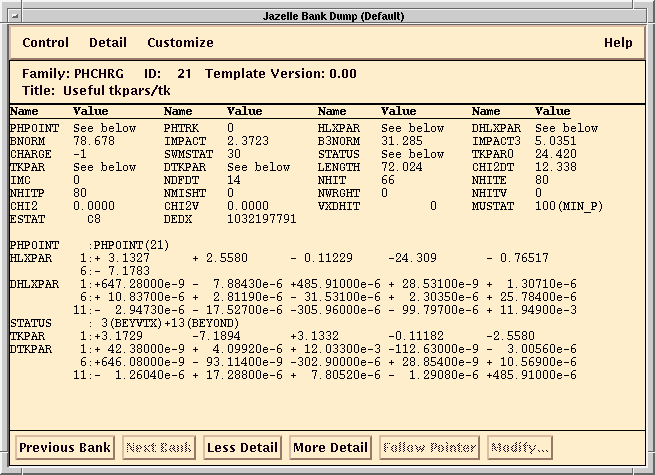
Task: Click the first Name column header
Action: coord(24,111)
